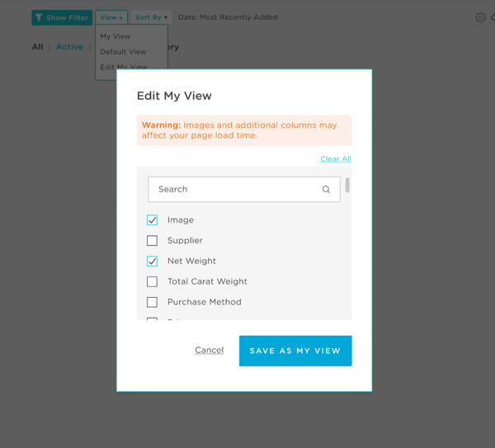The image size is (495, 448).
Task: Click partially visible icon beside the gear
Action: tap(493, 17)
